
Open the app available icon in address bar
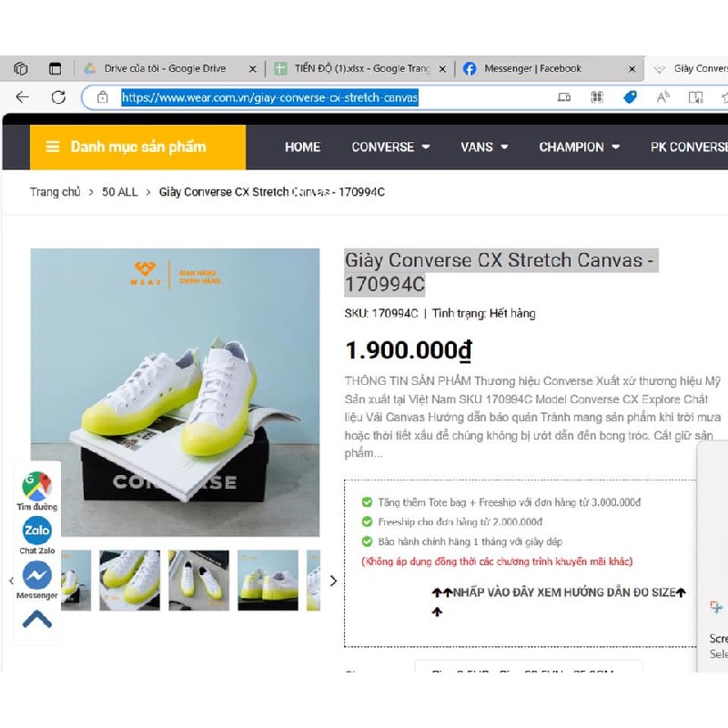click(564, 97)
